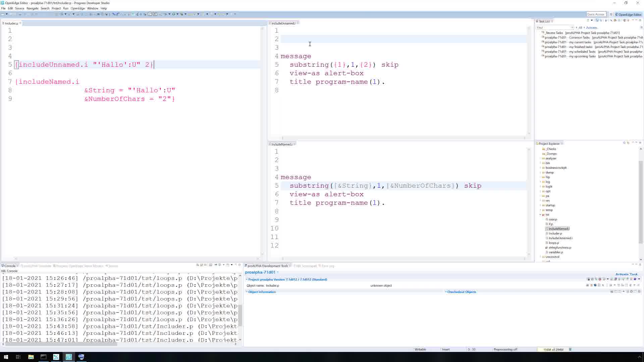Image resolution: width=644 pixels, height=362 pixels.
Task: Click the second boxed A toolbar icon
Action: coord(155,14)
